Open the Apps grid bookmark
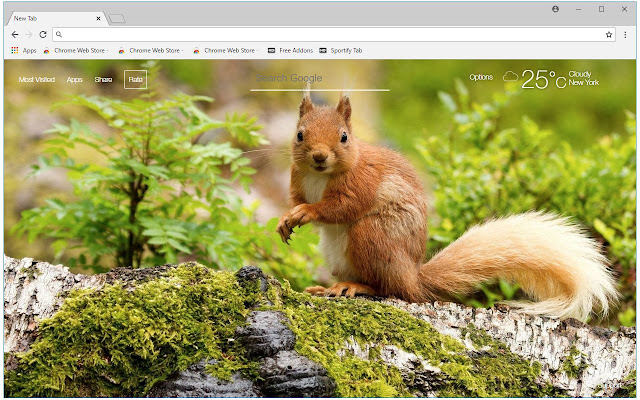 pos(24,51)
